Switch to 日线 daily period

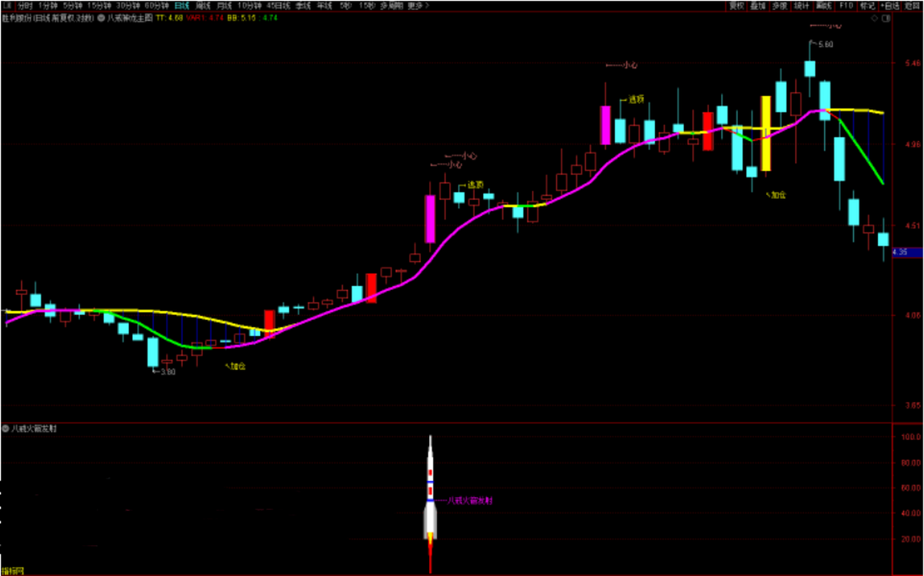181,6
